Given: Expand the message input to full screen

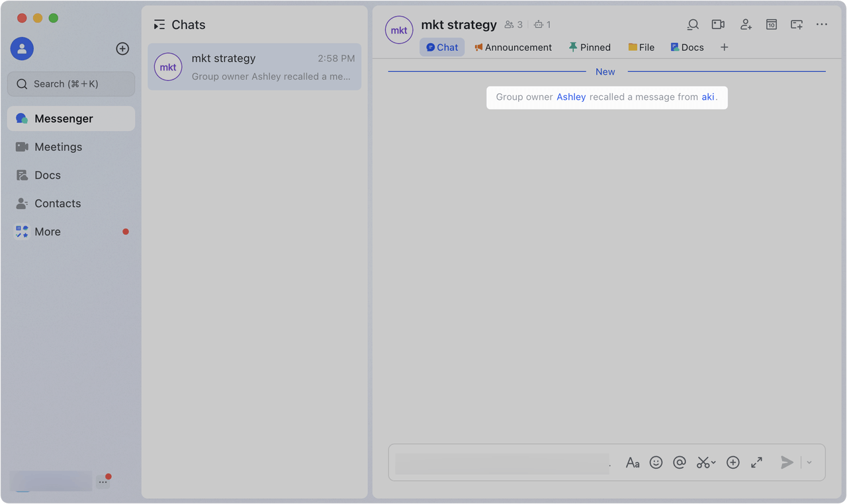Looking at the screenshot, I should (756, 462).
